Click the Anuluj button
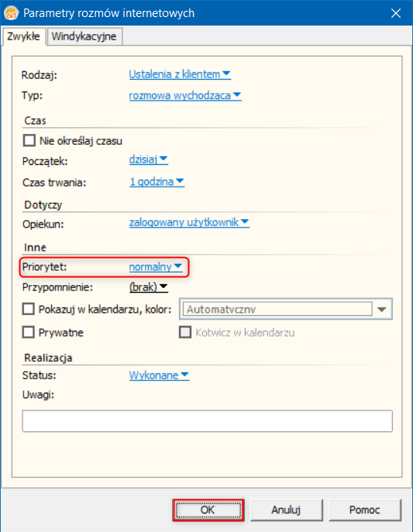Image resolution: width=413 pixels, height=532 pixels. pos(286,510)
